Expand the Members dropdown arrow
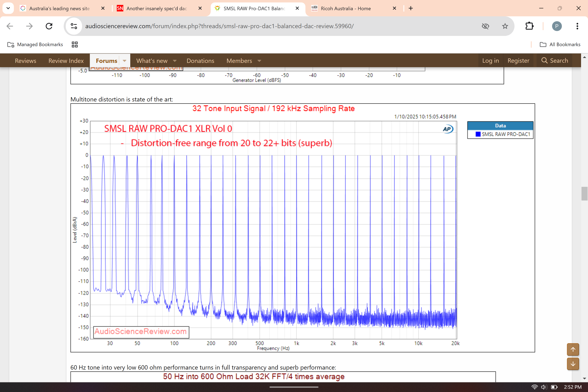The width and height of the screenshot is (588, 392). click(x=259, y=61)
